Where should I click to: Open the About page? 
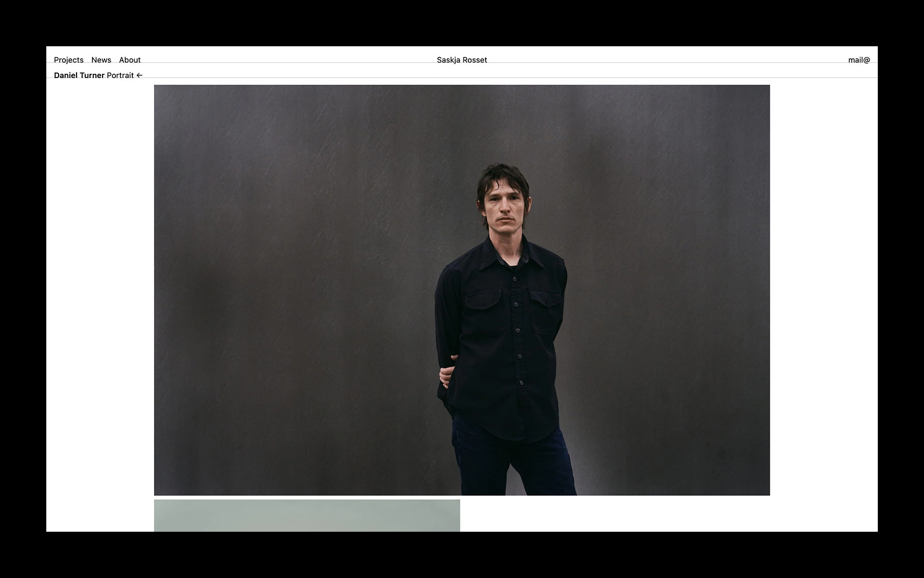pyautogui.click(x=130, y=60)
